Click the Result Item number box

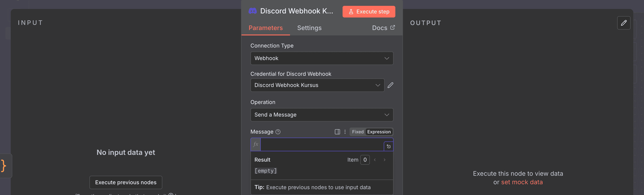tap(365, 160)
